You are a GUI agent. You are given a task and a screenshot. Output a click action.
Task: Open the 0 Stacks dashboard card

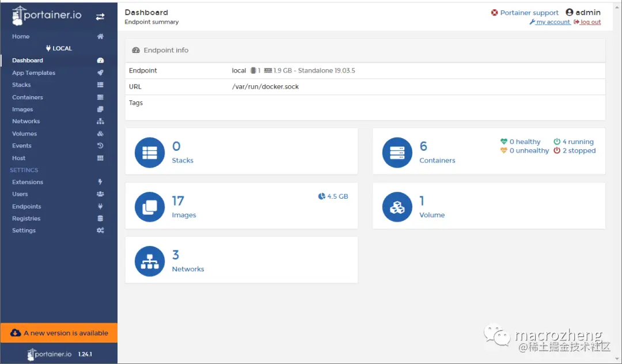[241, 151]
